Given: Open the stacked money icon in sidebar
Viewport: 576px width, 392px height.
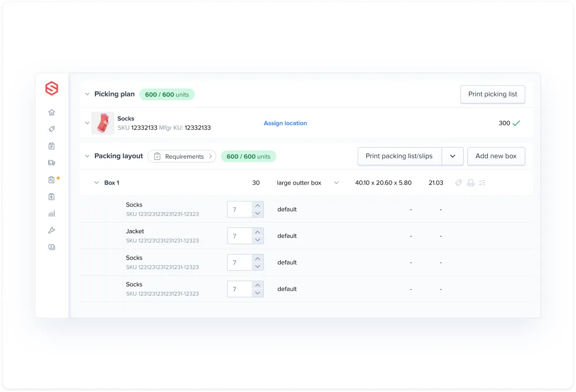Looking at the screenshot, I should pos(52,247).
